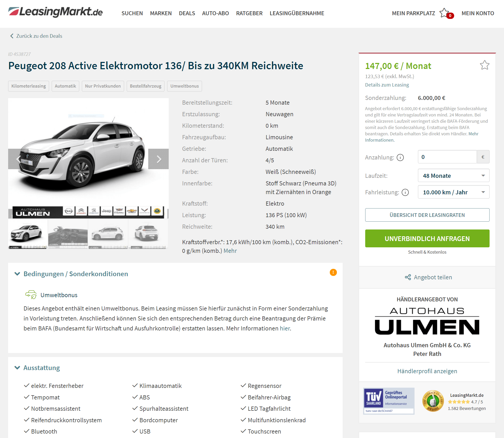This screenshot has height=438, width=504.
Task: Open the Laufzeit 48 Monate dropdown
Action: click(453, 175)
